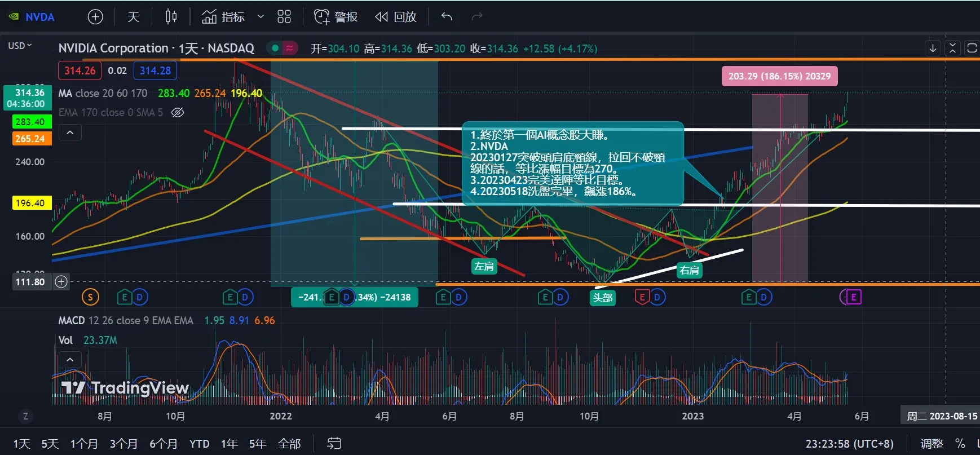Click the E earnings marker left of 头部 label
The height and width of the screenshot is (455, 980).
tap(545, 297)
